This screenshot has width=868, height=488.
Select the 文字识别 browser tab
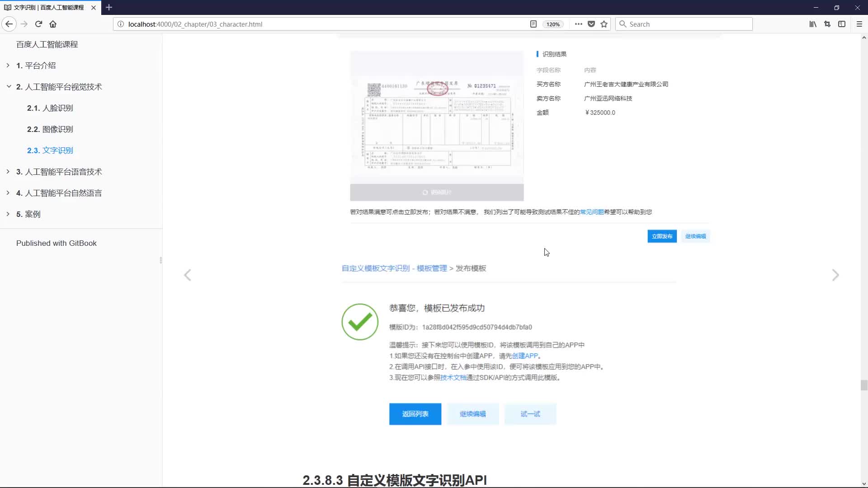pos(49,7)
